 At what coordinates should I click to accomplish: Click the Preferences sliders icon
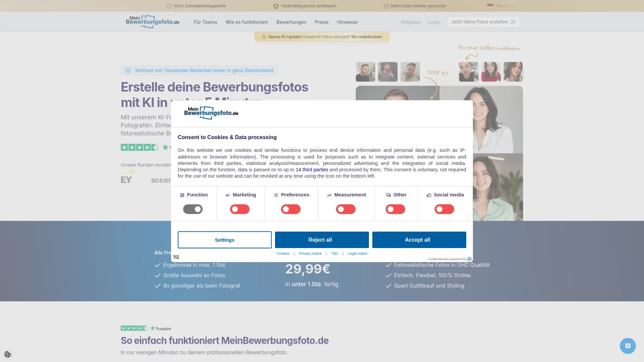(x=276, y=195)
